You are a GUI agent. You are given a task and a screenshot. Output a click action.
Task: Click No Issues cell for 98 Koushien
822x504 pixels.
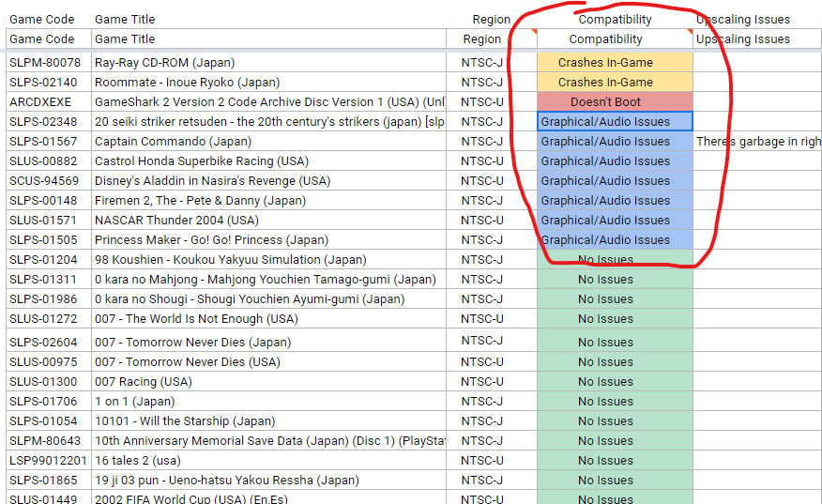pos(615,260)
